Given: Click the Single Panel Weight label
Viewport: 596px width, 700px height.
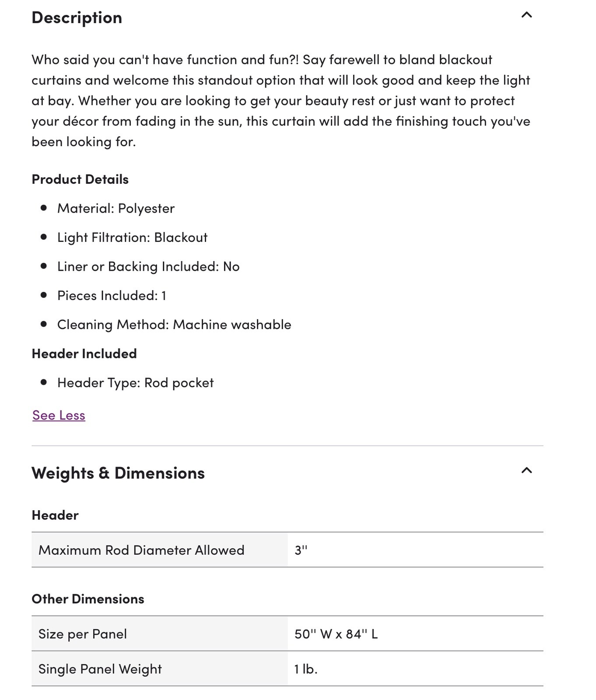Looking at the screenshot, I should pos(100,669).
